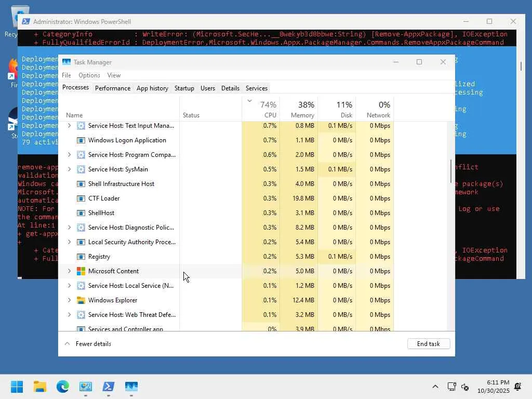Click the Windows Explorer folder icon

[81, 301]
